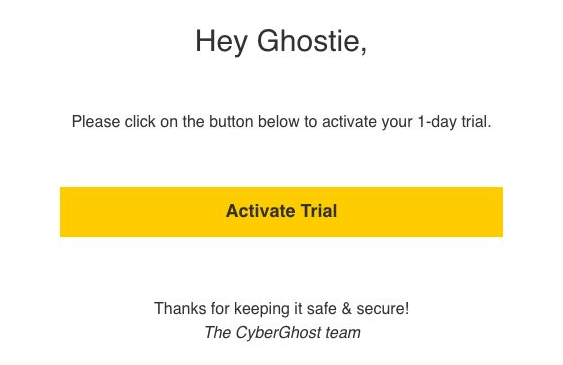Click the 'Thanks for keeping it safe' line
The image size is (563, 365).
pos(281,309)
